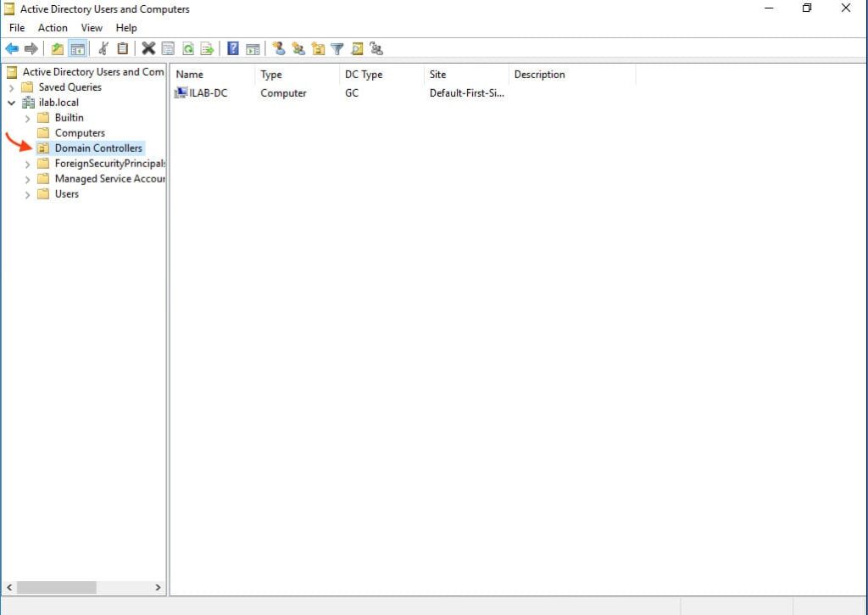Collapse the ilab.local domain node
This screenshot has height=615, width=868.
[11, 103]
